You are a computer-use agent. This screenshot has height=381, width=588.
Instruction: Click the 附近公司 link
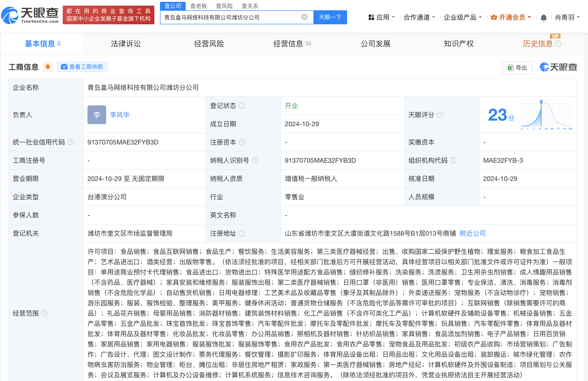point(473,233)
